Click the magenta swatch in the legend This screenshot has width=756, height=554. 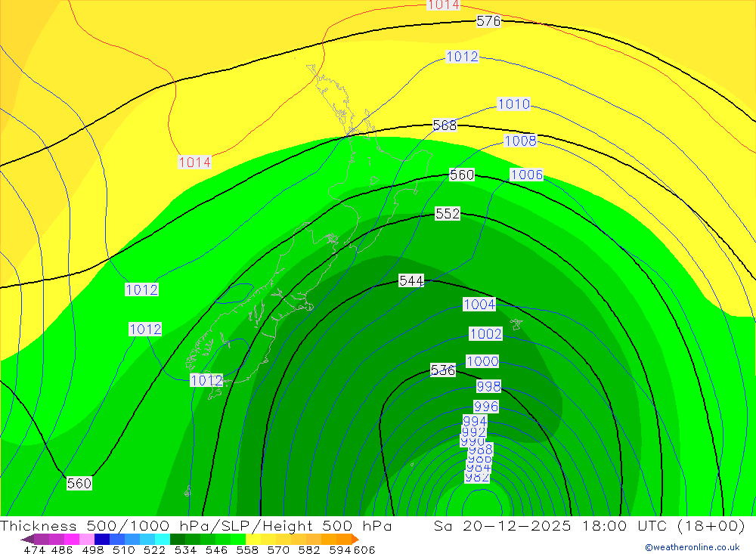[70, 539]
